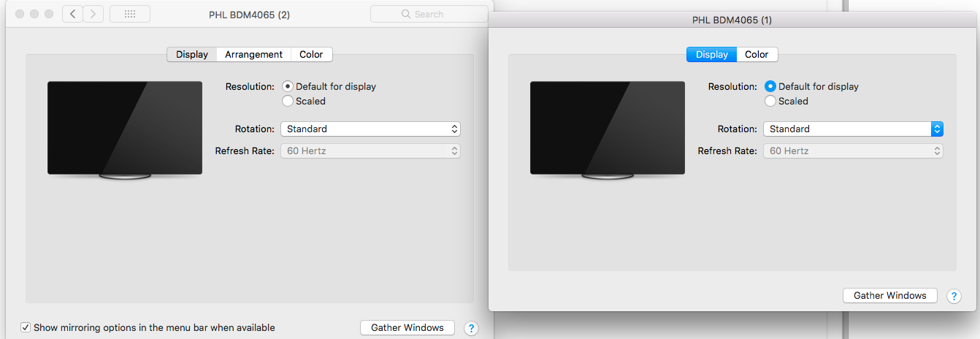Click the Search field in window (2)
The height and width of the screenshot is (339, 980).
429,14
